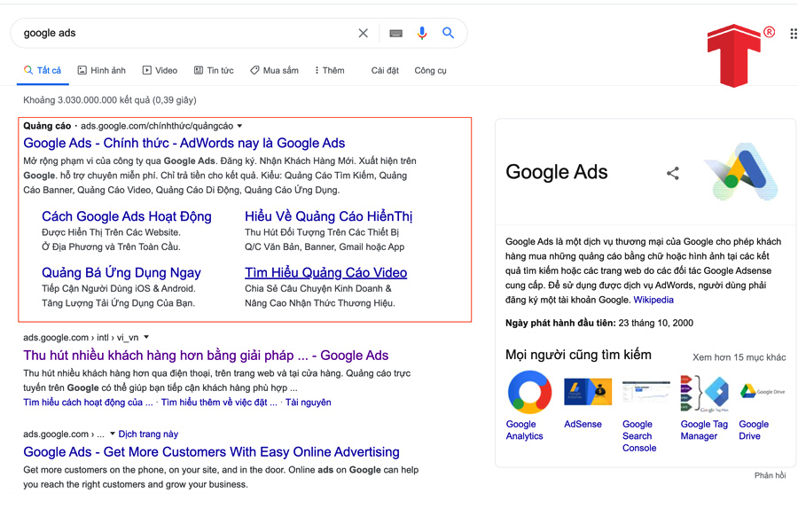Click Tìm hiểu cách hoạt động của link

pyautogui.click(x=88, y=403)
